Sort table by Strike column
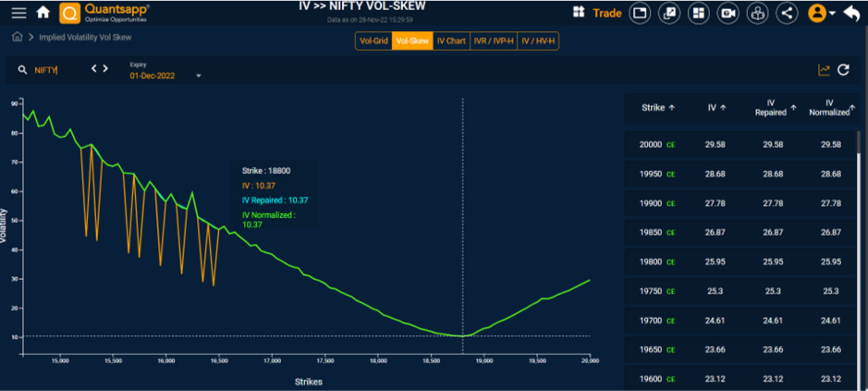This screenshot has width=868, height=391. click(658, 108)
